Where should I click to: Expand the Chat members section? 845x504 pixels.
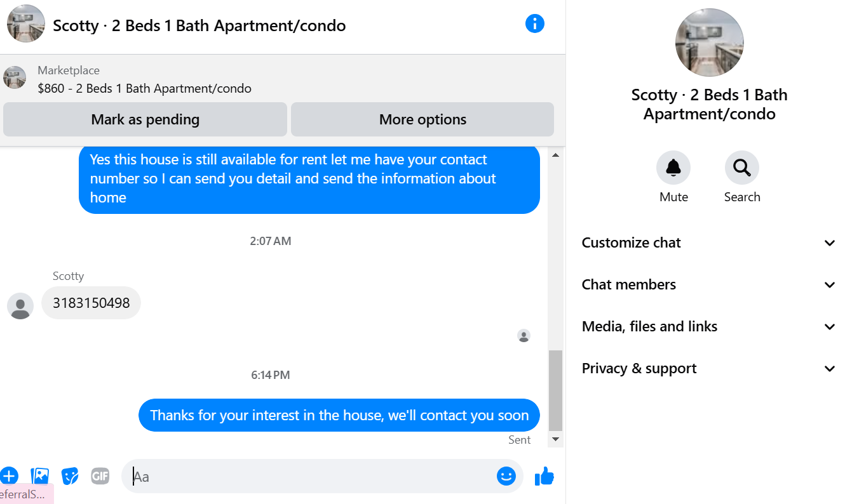pyautogui.click(x=709, y=284)
